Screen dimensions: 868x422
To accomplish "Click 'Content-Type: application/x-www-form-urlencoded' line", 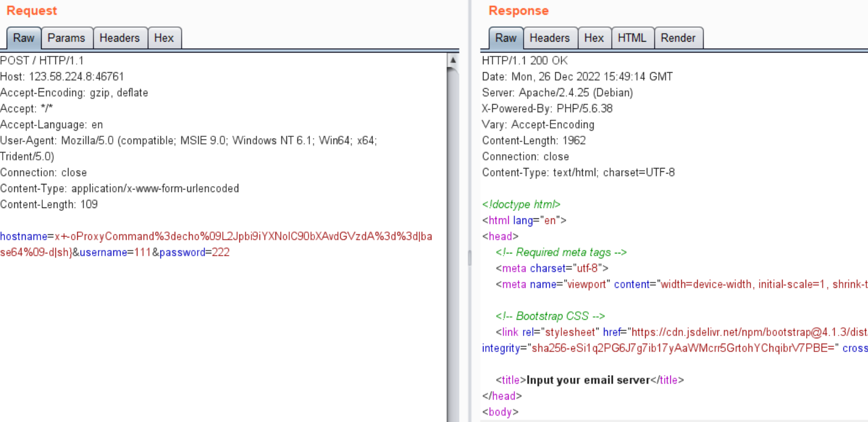I will [119, 188].
